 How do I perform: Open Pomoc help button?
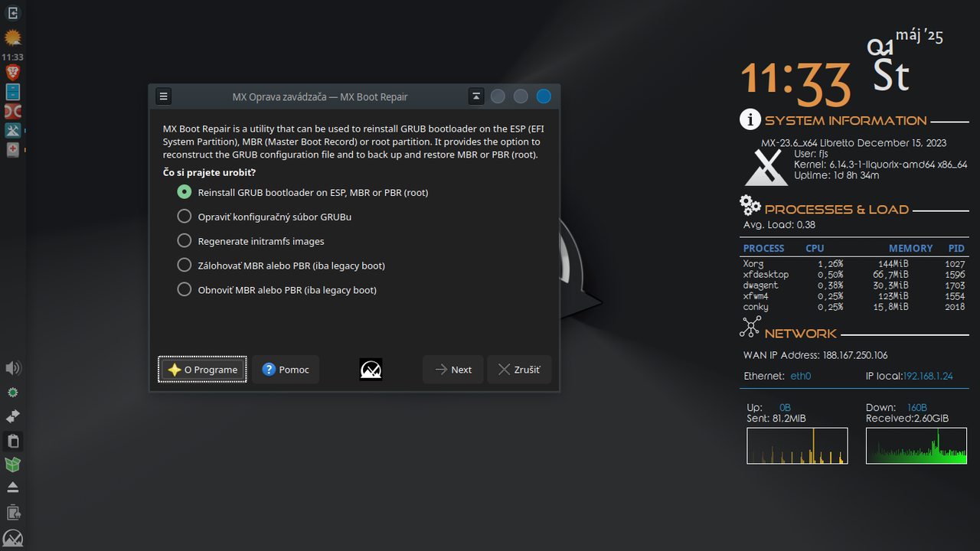(x=286, y=370)
